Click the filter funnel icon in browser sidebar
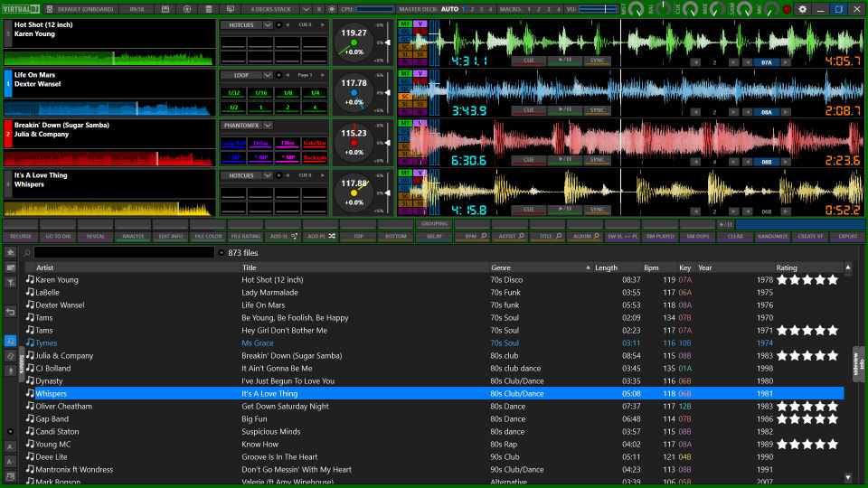This screenshot has width=868, height=488. 11,283
